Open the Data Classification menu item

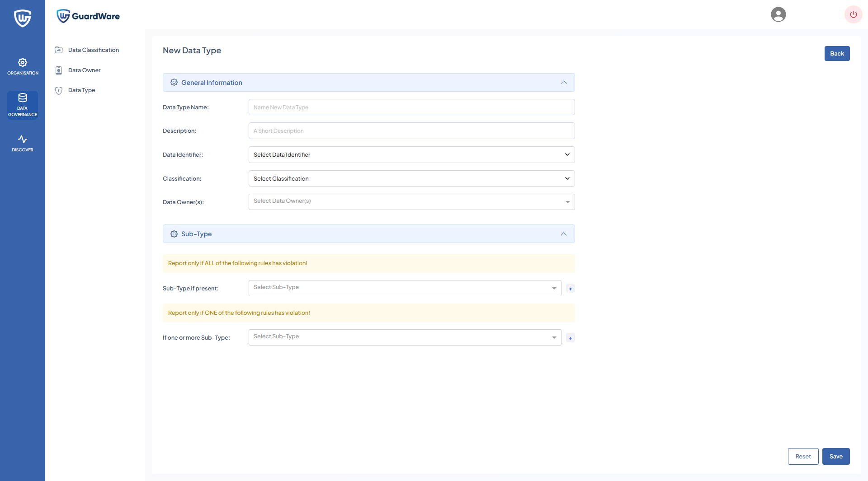(93, 50)
